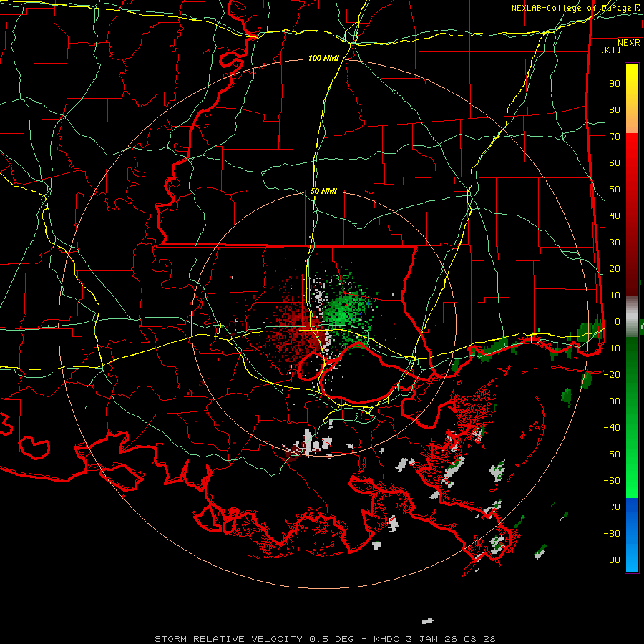Select the -40 knot scale label
The image size is (644, 644).
(612, 428)
